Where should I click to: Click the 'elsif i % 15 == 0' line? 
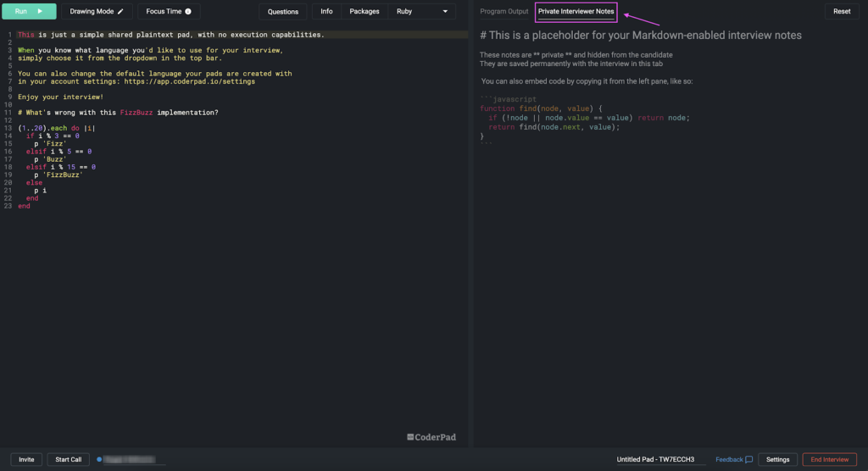pyautogui.click(x=60, y=167)
